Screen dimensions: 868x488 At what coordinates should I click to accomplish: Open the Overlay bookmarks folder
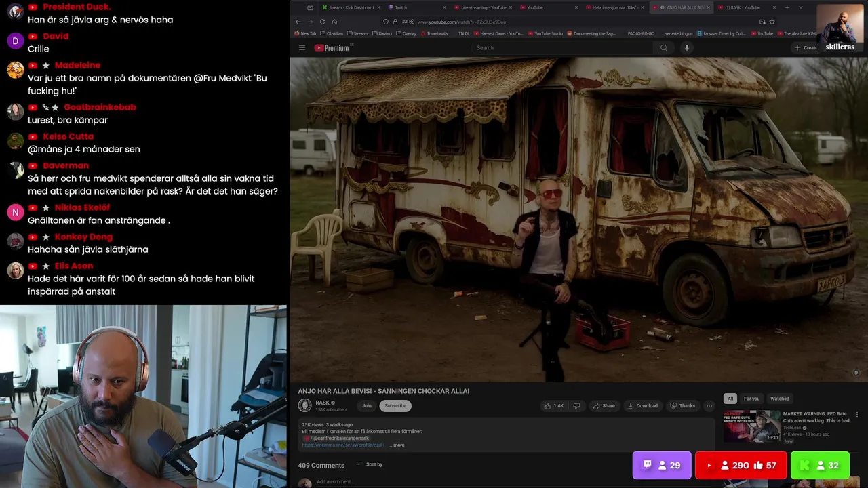tap(406, 33)
